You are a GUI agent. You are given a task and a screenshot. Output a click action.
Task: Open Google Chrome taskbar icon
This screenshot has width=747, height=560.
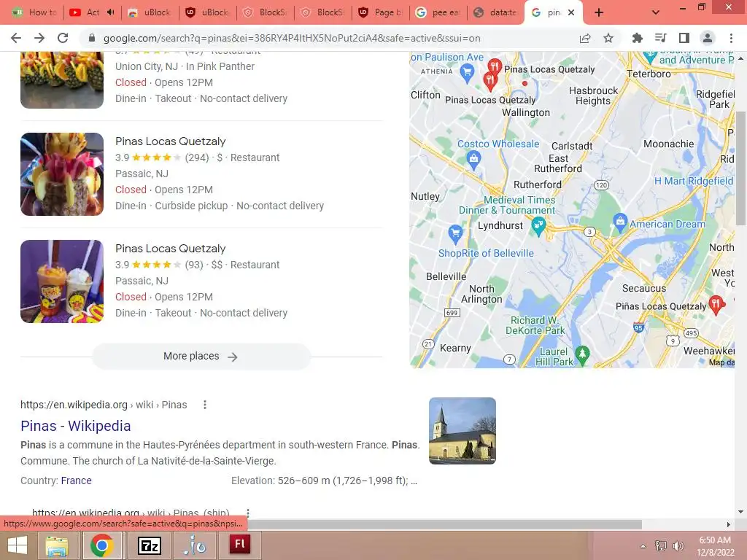tap(102, 545)
